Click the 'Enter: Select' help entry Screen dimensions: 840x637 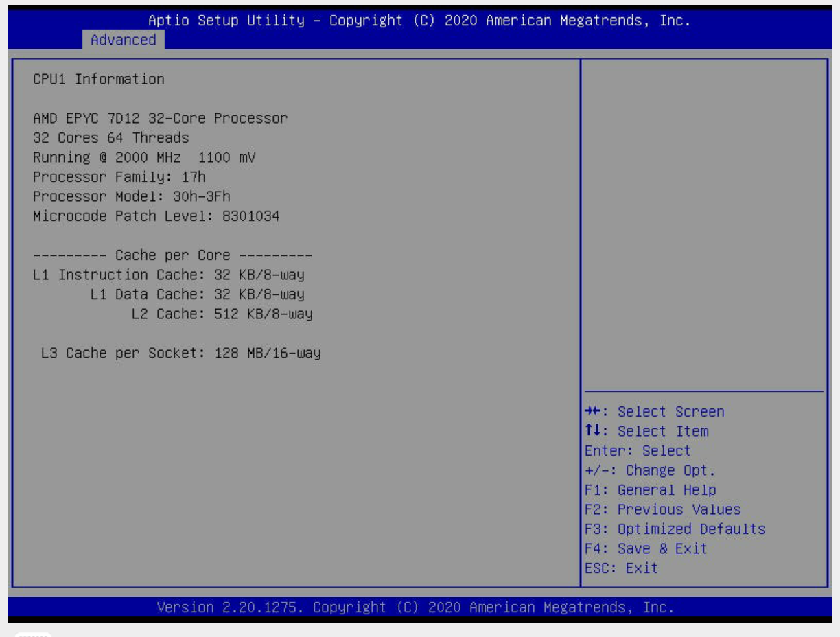tap(638, 451)
